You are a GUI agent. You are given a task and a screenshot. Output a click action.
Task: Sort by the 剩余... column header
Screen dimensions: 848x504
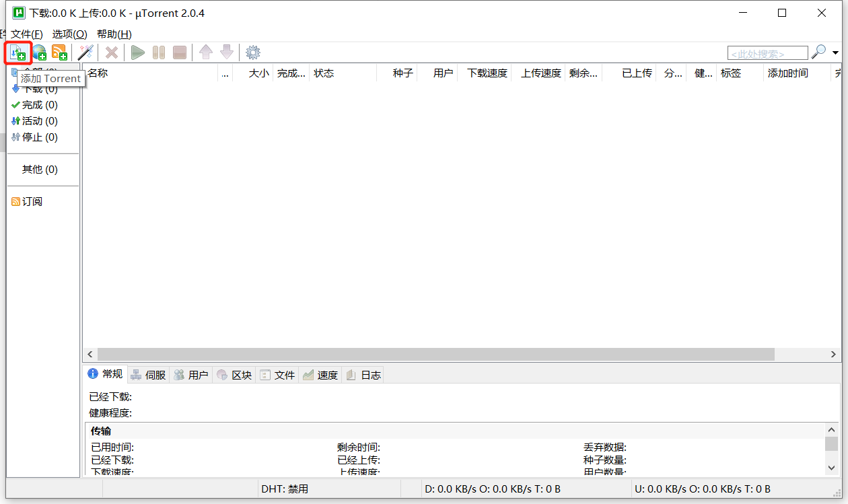coord(583,73)
